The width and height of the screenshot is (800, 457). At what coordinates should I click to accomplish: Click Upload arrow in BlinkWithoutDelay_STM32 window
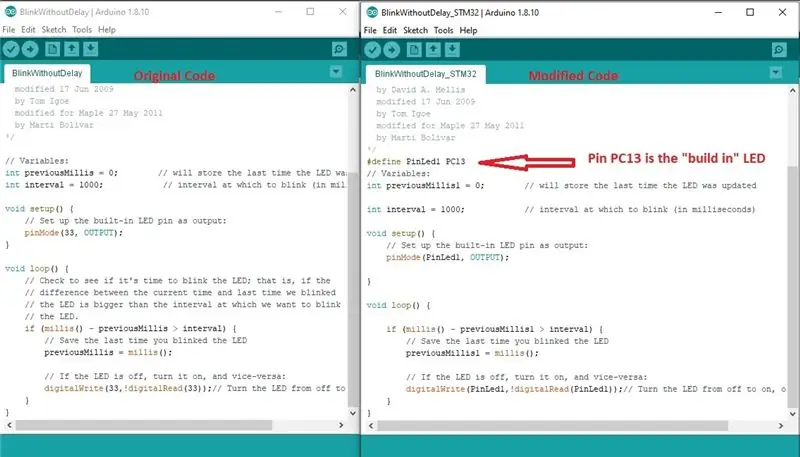(392, 49)
